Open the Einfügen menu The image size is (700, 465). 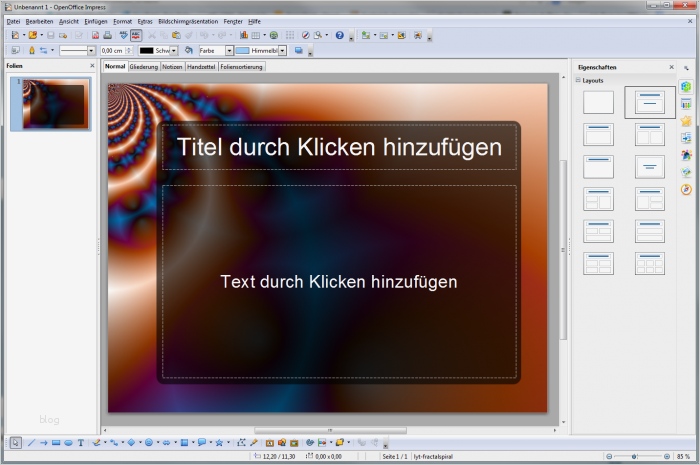(96, 21)
